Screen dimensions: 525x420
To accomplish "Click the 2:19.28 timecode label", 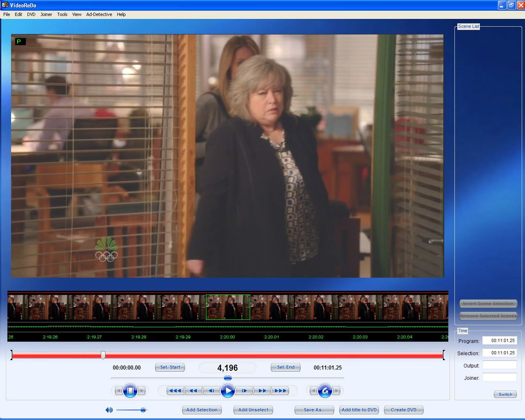I will pyautogui.click(x=139, y=337).
